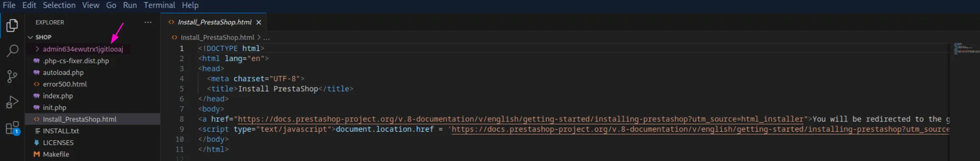The width and height of the screenshot is (980, 161).
Task: Open Explorer more actions ellipsis
Action: click(x=148, y=22)
